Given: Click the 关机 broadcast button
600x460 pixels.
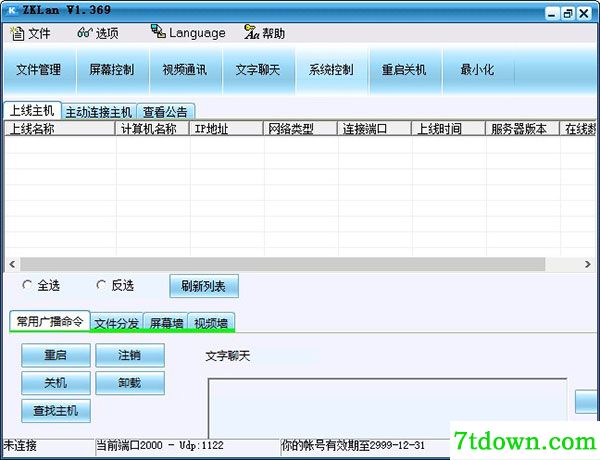Looking at the screenshot, I should (56, 383).
